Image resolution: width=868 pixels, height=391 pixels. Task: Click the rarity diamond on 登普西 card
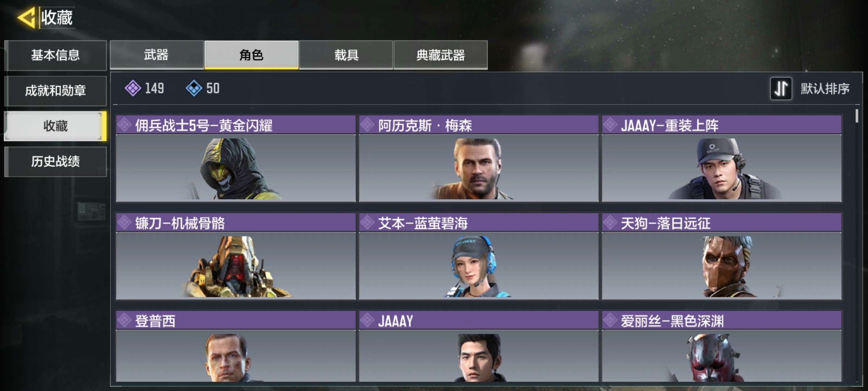[124, 320]
